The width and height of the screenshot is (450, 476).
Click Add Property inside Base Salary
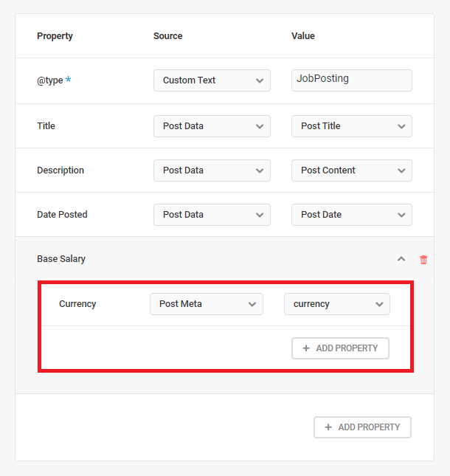[340, 348]
